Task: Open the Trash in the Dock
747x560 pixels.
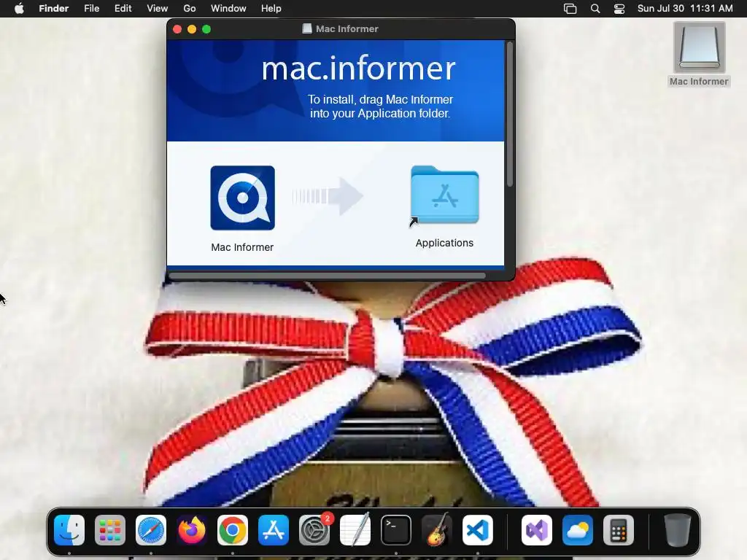Action: click(678, 530)
